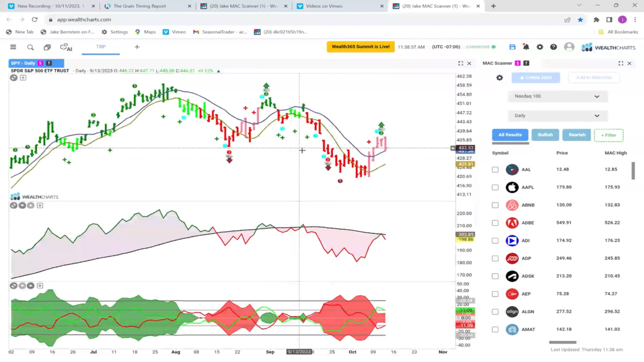Image resolution: width=644 pixels, height=362 pixels.
Task: Add a new workspace tab with plus
Action: point(137,47)
